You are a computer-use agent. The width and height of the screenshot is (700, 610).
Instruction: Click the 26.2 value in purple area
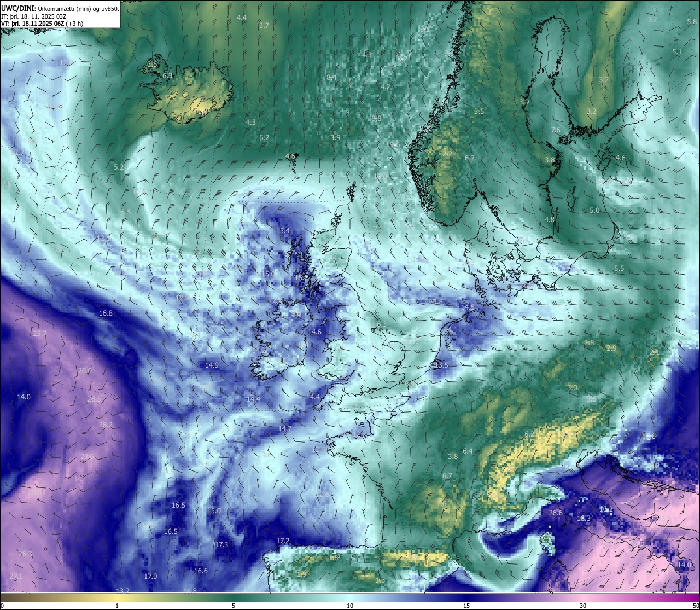point(106,425)
